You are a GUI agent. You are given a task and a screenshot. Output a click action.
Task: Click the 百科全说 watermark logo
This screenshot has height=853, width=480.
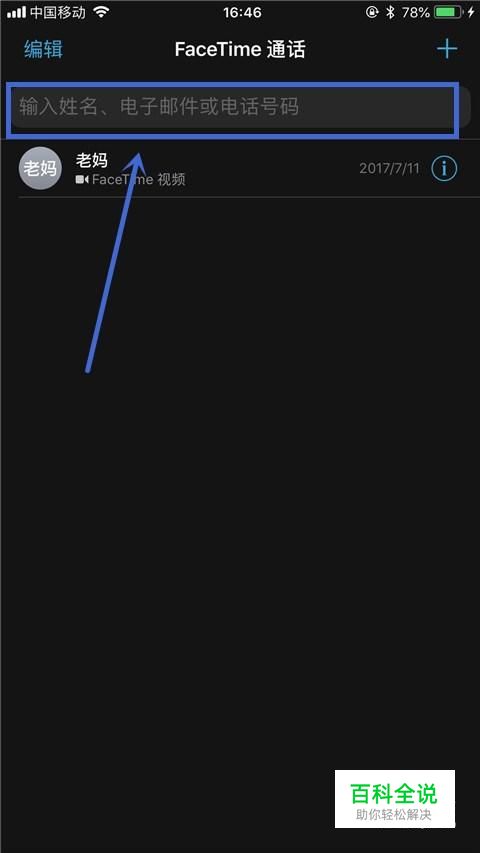point(395,799)
